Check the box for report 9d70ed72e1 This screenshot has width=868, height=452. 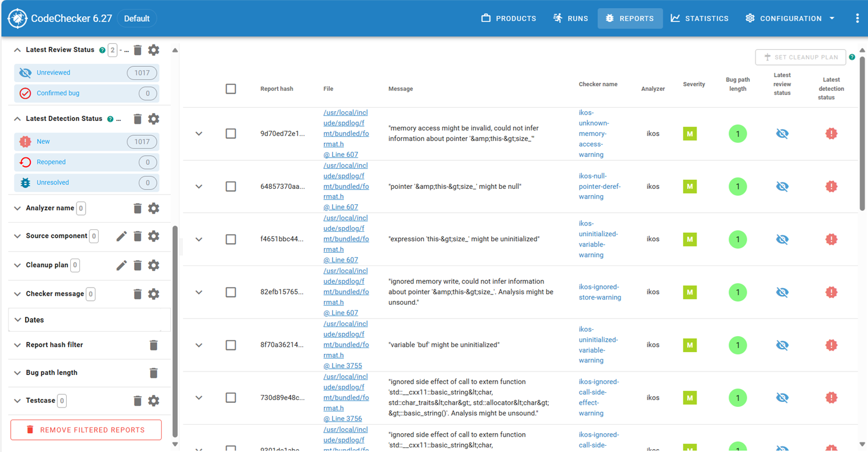point(231,134)
